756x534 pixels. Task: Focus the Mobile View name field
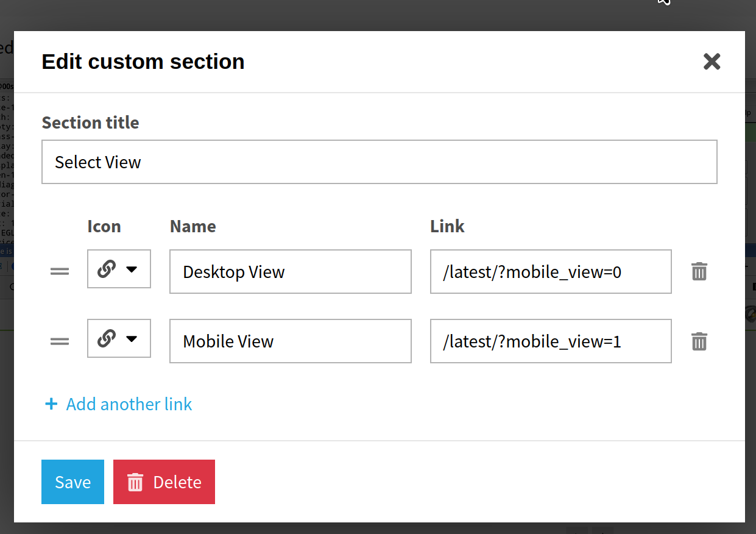click(290, 341)
